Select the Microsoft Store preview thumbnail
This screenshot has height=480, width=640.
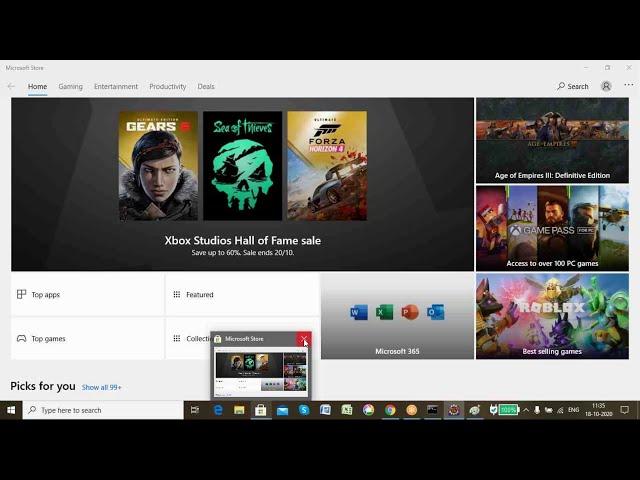(x=261, y=372)
